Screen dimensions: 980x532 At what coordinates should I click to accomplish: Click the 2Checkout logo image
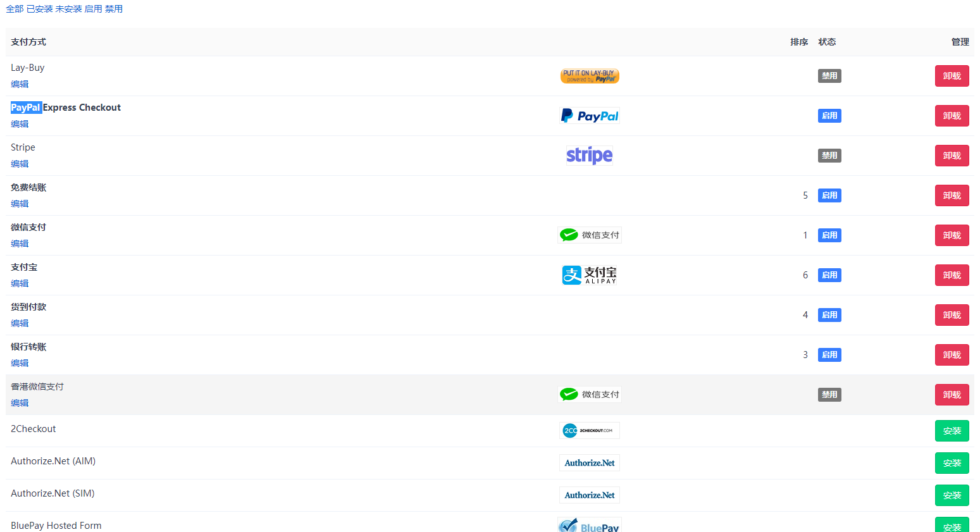tap(590, 431)
